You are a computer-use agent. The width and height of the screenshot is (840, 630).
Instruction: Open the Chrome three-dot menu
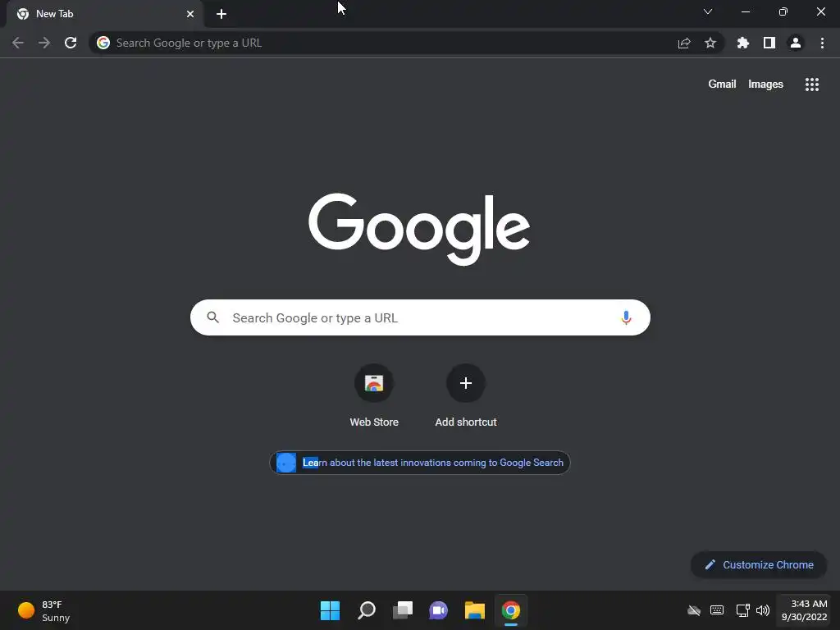(822, 43)
